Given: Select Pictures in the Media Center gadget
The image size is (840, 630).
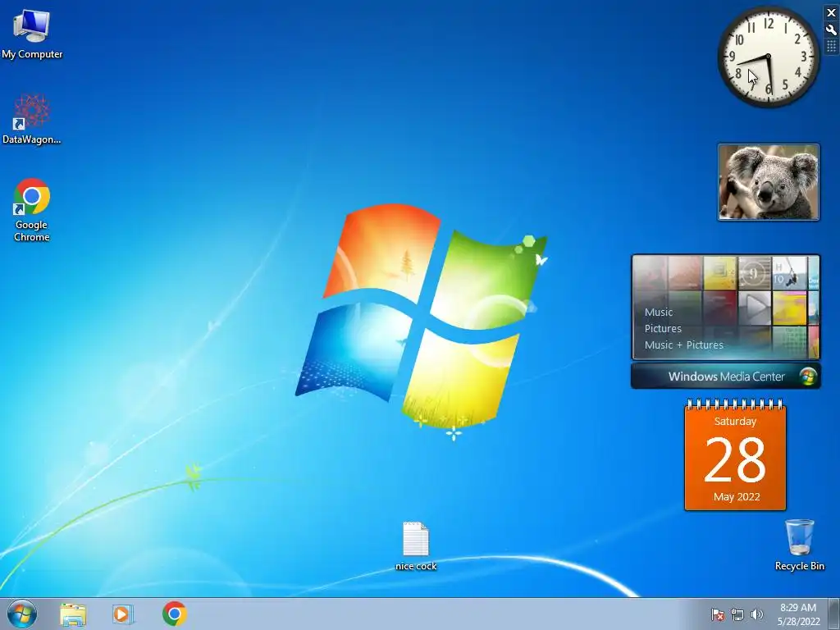Looking at the screenshot, I should click(663, 328).
